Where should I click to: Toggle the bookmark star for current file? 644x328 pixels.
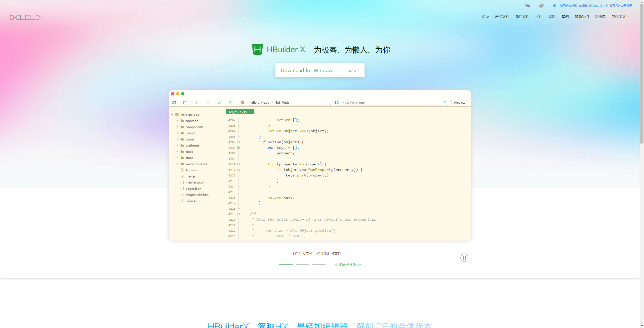click(x=219, y=103)
